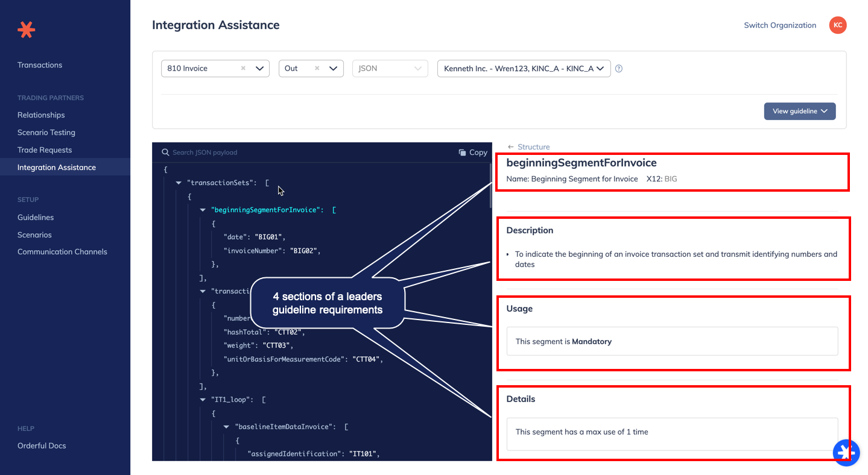The height and width of the screenshot is (475, 868).
Task: Go back using the Structure arrow link
Action: click(x=528, y=146)
